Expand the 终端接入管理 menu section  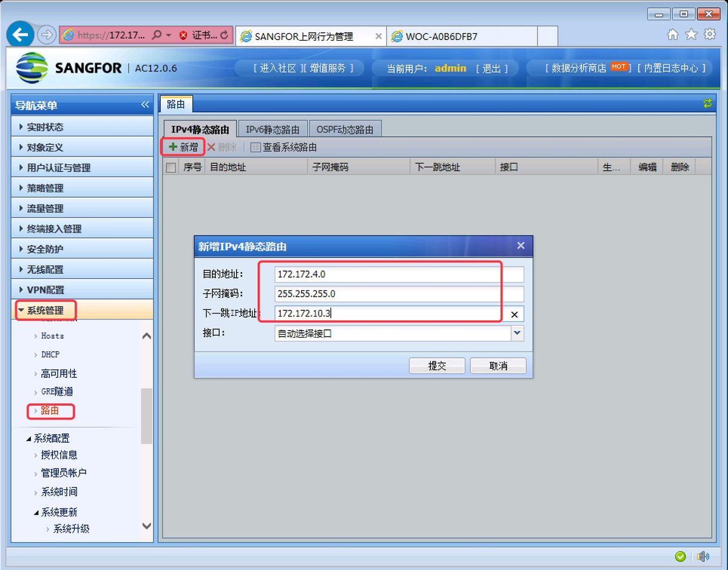(82, 229)
